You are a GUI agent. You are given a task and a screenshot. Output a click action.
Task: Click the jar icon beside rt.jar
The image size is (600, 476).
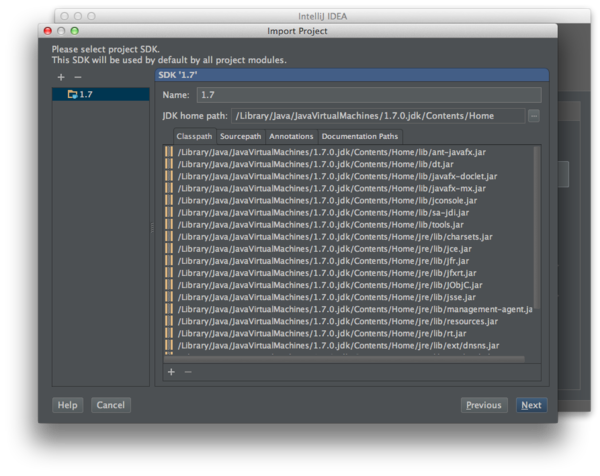coord(169,333)
